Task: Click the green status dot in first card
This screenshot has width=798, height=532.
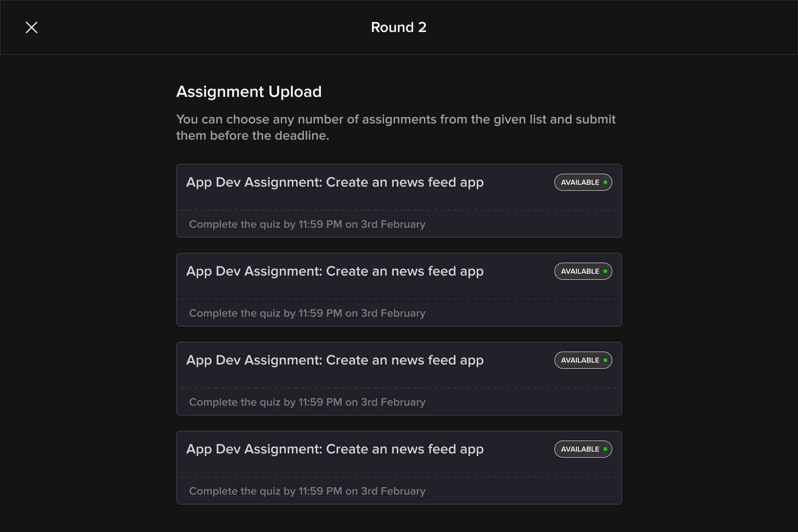Action: 605,182
